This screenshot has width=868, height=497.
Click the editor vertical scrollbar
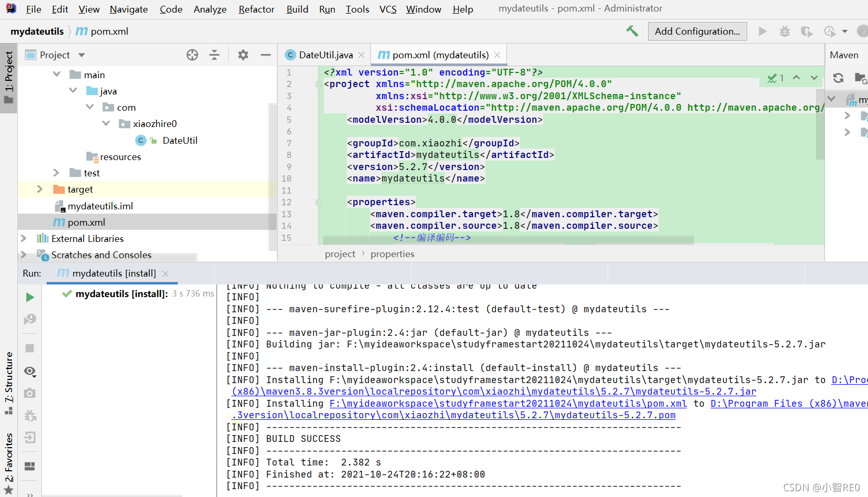[x=820, y=124]
